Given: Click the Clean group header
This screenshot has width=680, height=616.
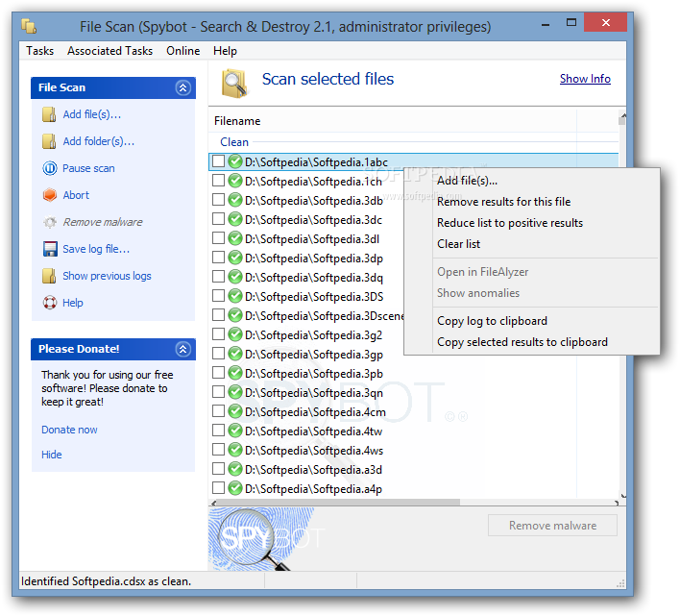Looking at the screenshot, I should click(x=234, y=142).
